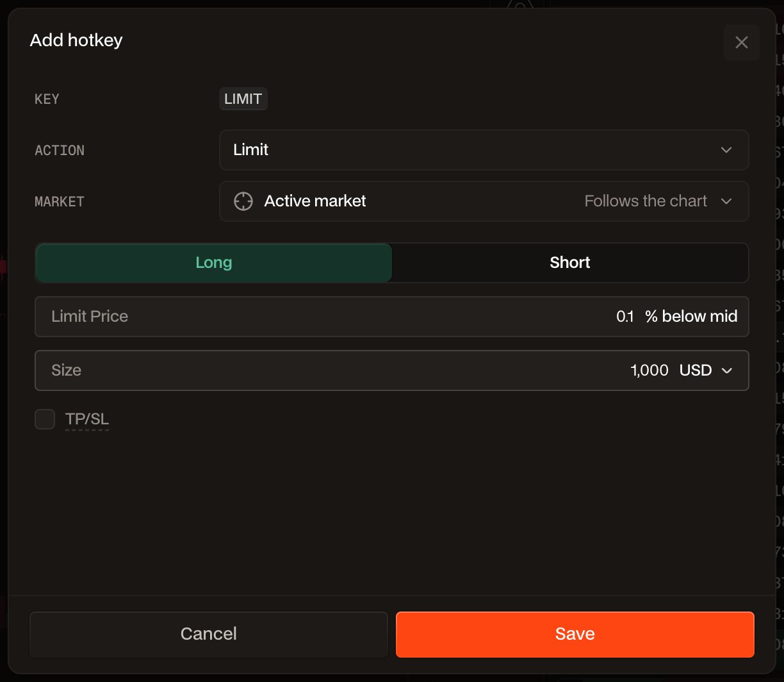784x682 pixels.
Task: Click the TP/SL label text
Action: click(x=87, y=420)
